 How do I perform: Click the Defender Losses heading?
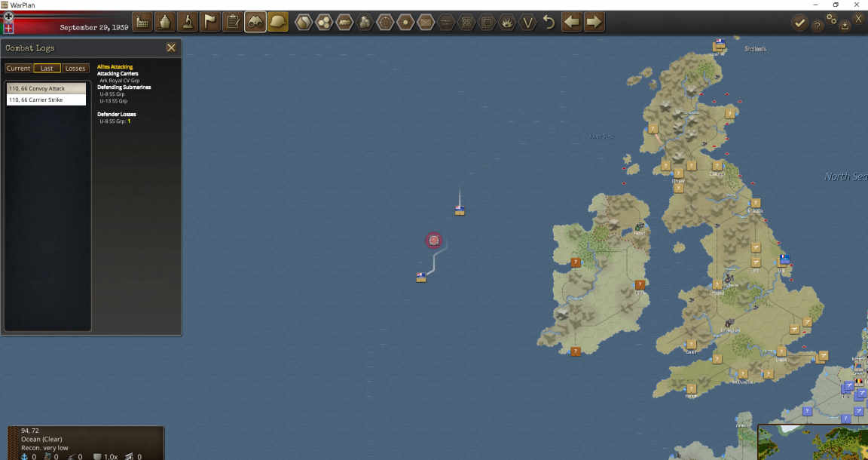(x=117, y=114)
